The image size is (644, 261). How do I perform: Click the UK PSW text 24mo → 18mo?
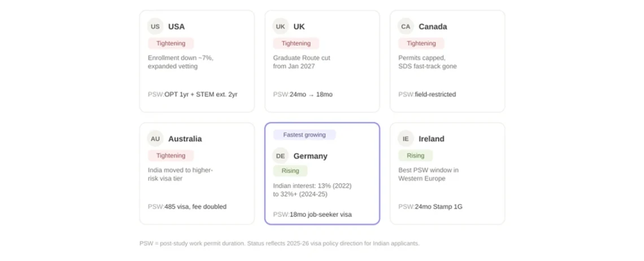(311, 94)
